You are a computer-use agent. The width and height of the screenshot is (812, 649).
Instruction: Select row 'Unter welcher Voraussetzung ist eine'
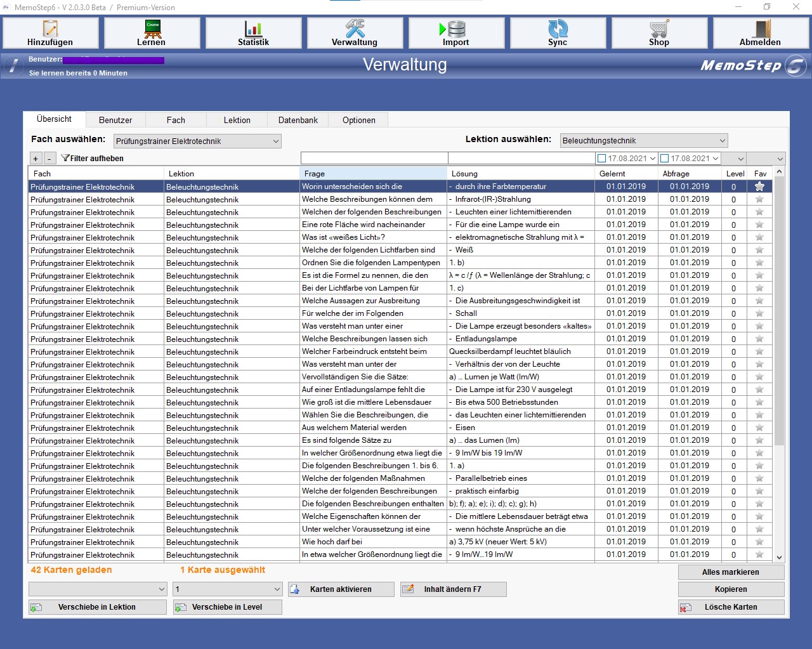pos(400,529)
